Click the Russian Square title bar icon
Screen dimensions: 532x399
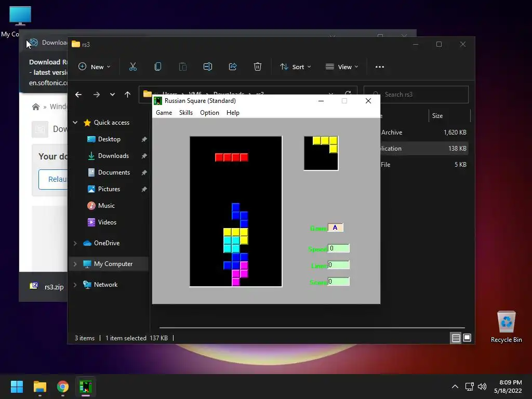(158, 101)
